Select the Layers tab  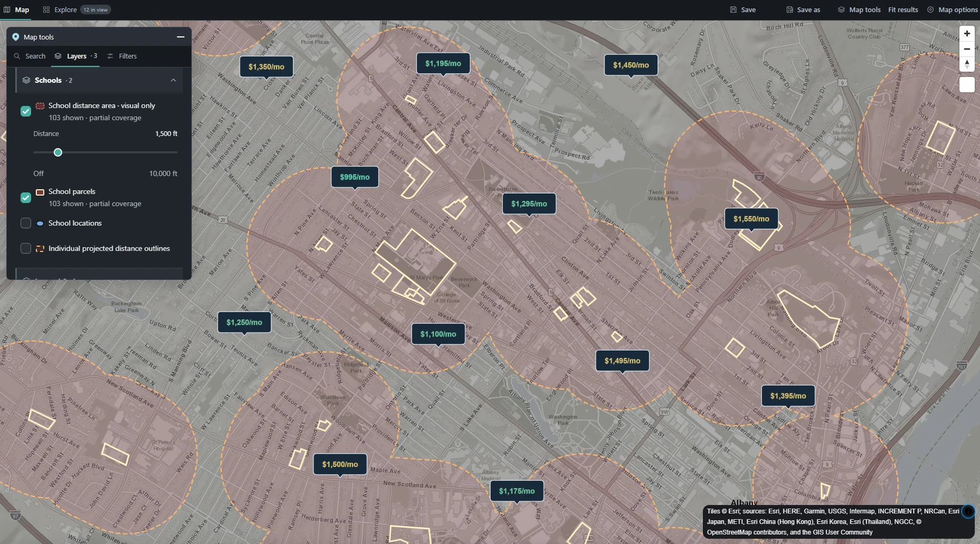[76, 56]
